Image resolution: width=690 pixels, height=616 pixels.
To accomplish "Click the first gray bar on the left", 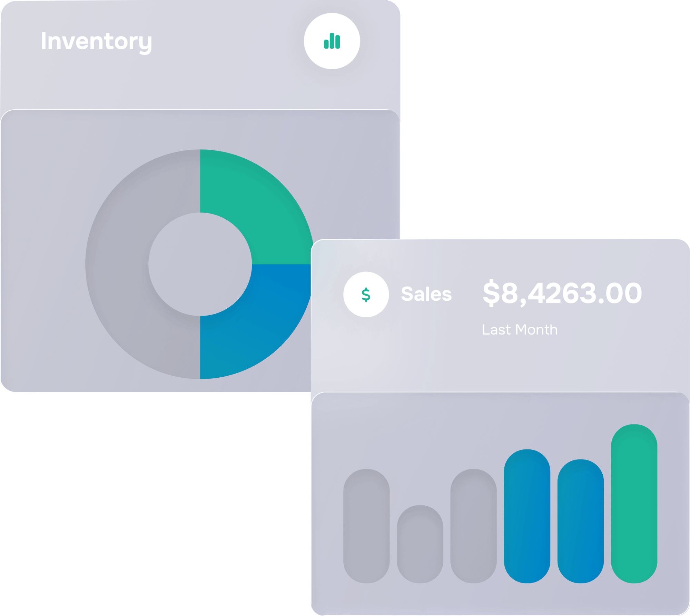I will tap(366, 526).
